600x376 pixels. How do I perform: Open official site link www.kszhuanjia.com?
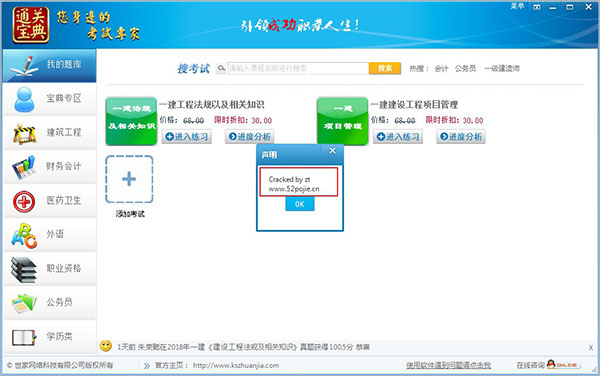(x=236, y=365)
